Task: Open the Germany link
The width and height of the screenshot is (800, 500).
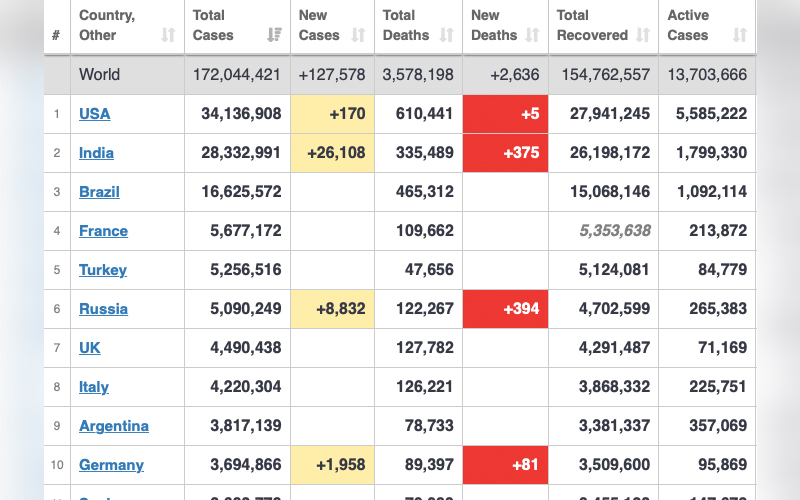Action: tap(111, 465)
